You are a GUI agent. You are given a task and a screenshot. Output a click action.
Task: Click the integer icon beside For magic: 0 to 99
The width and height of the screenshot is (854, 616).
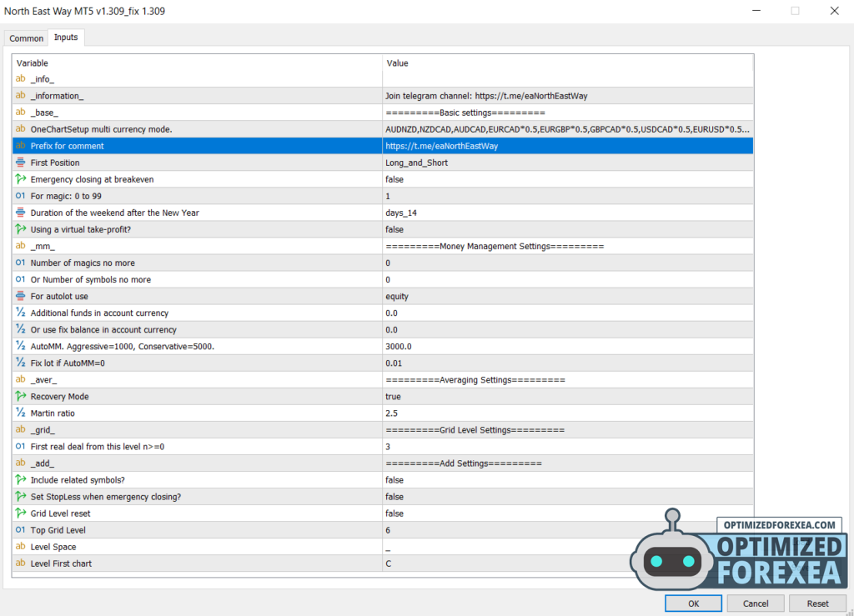click(21, 196)
